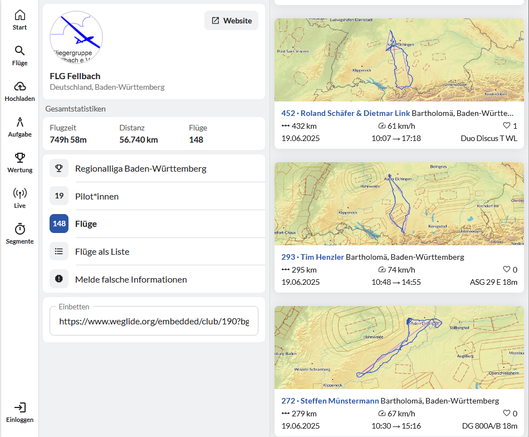Like the 432 km flight heart icon
This screenshot has width=529, height=437.
[x=506, y=126]
